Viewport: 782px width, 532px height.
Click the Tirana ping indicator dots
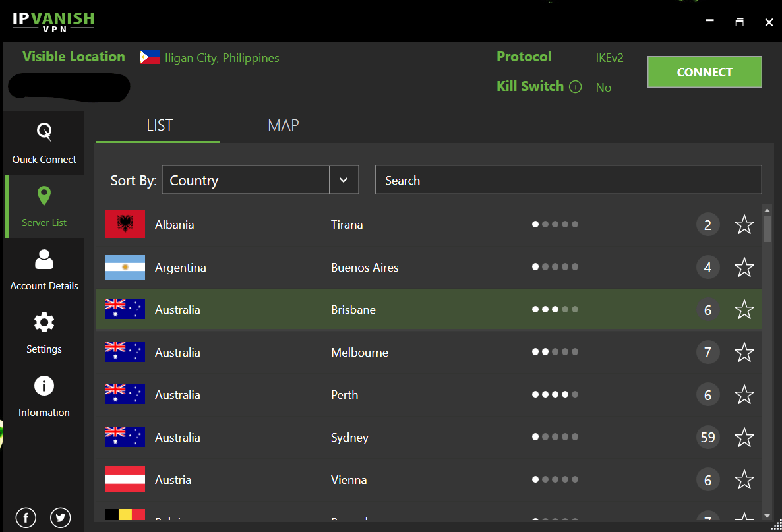tap(555, 224)
